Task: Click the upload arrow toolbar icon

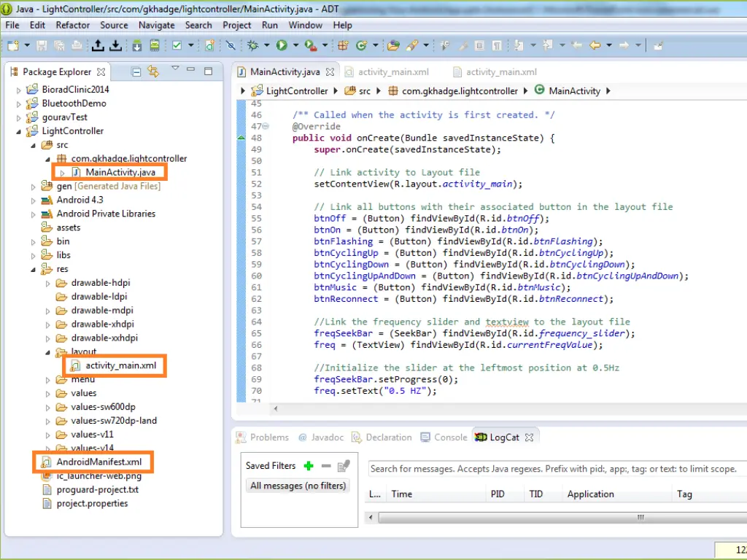Action: (x=98, y=46)
